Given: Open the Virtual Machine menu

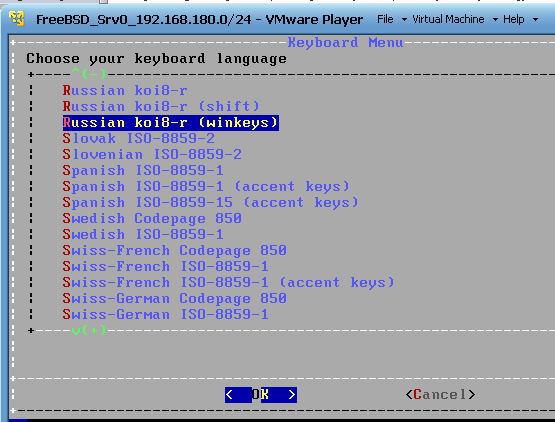Looking at the screenshot, I should pyautogui.click(x=448, y=19).
